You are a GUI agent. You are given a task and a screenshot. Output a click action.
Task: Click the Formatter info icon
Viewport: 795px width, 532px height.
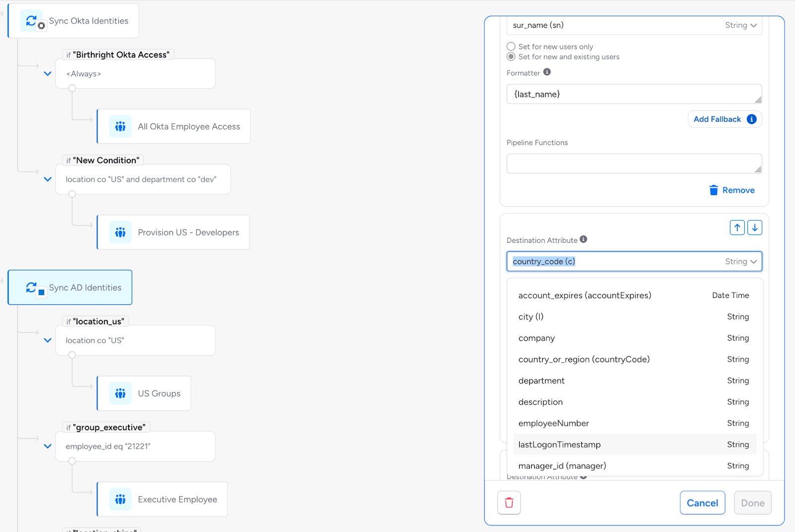[x=547, y=72]
